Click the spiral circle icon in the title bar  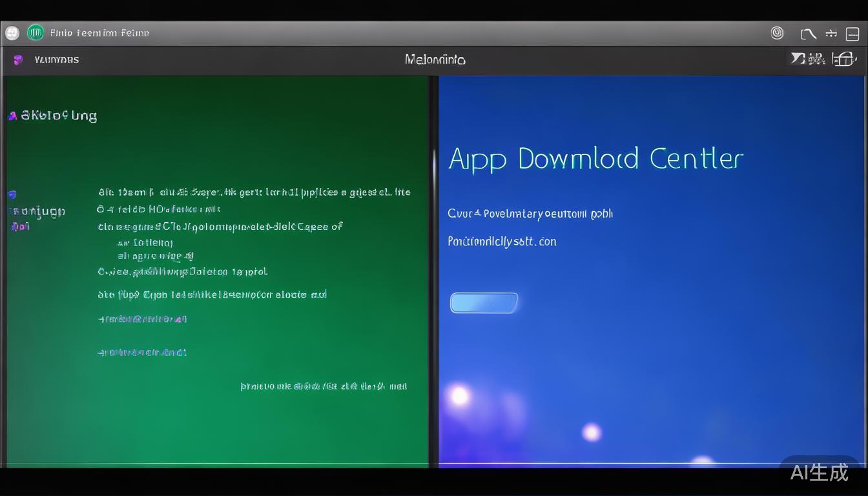(x=777, y=33)
